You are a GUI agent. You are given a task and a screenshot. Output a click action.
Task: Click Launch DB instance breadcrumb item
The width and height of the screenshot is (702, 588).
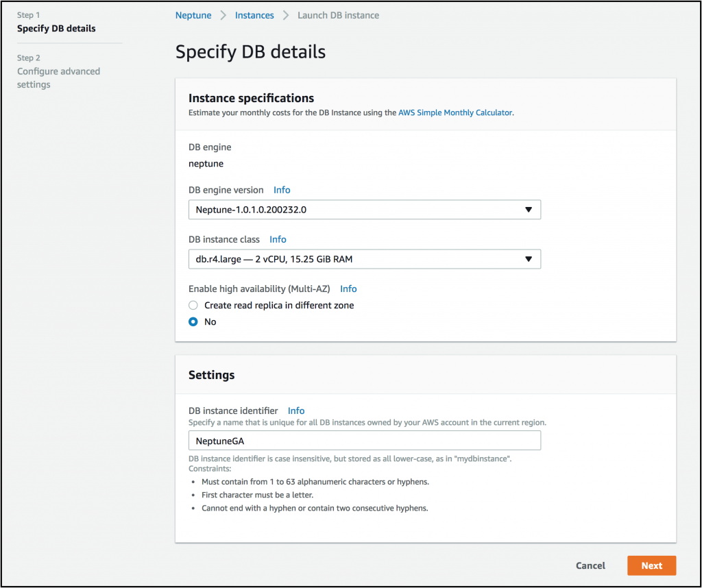338,15
